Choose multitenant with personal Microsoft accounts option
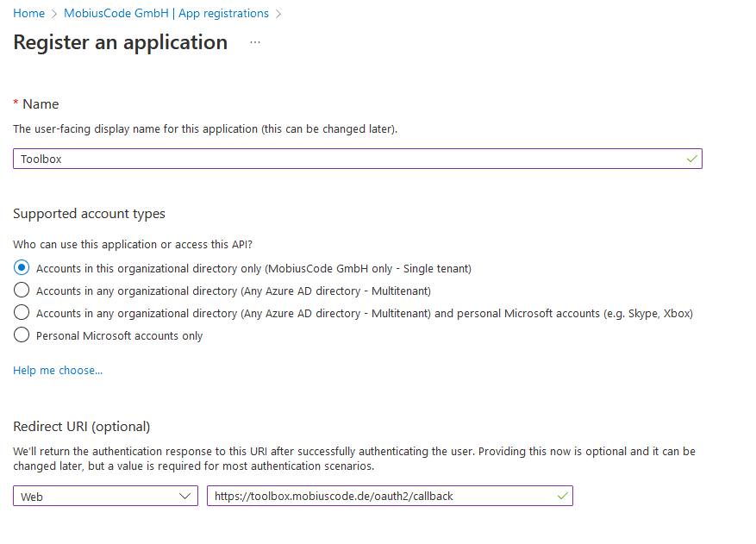 click(x=20, y=313)
